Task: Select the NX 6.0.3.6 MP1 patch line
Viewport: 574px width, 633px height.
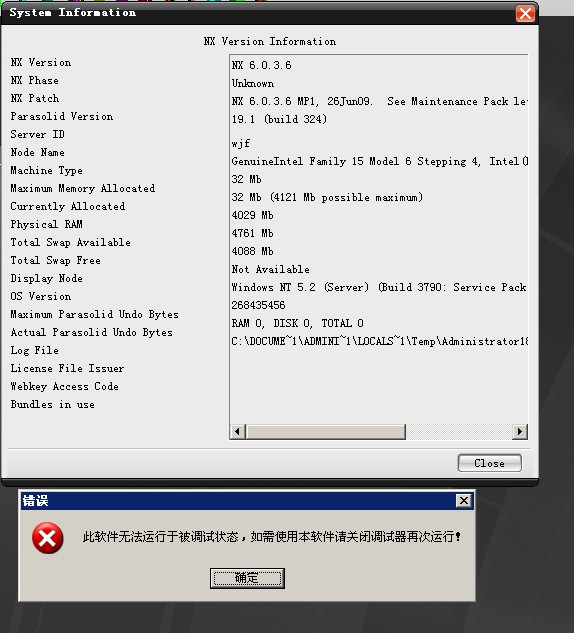Action: pos(379,101)
